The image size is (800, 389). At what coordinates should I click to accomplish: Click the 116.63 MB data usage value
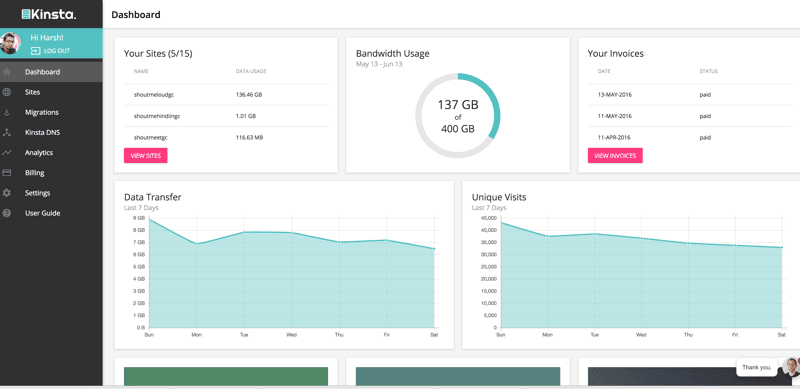[249, 138]
